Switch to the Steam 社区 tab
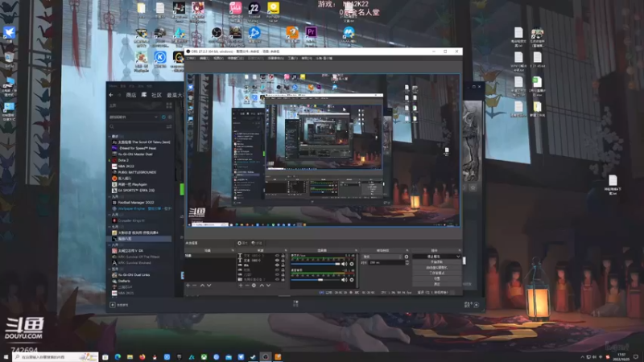Image resolution: width=644 pixels, height=362 pixels. [156, 95]
